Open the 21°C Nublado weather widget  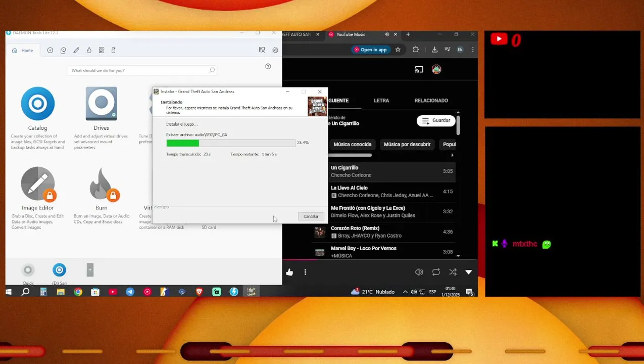(373, 292)
